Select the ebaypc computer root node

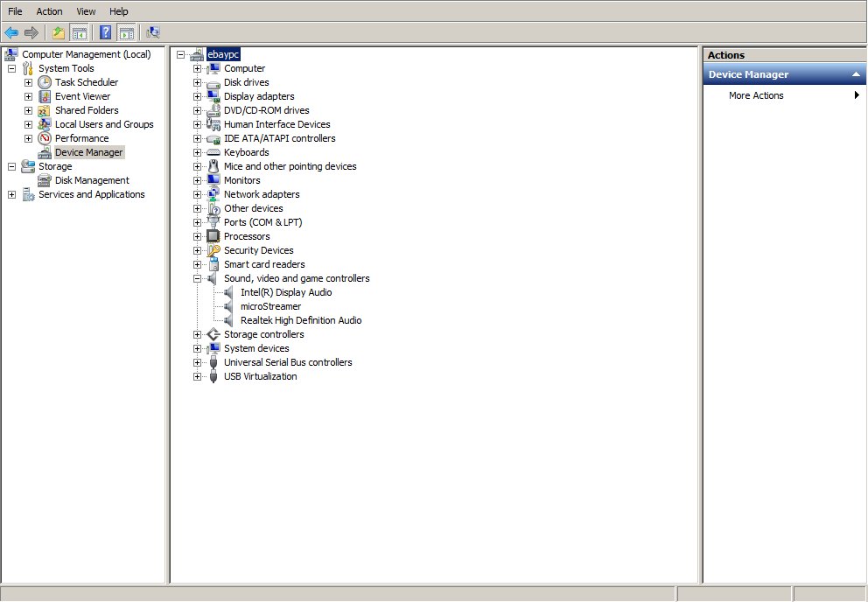click(x=222, y=53)
